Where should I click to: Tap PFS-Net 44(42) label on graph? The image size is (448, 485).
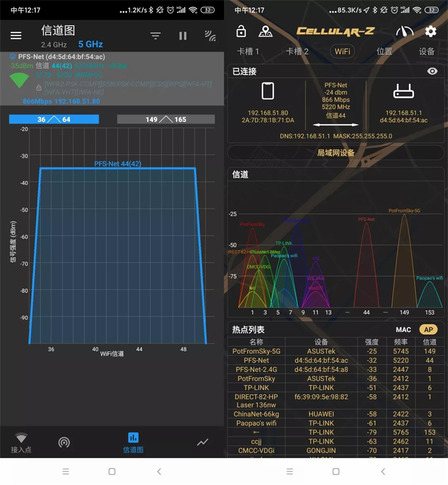(x=118, y=164)
